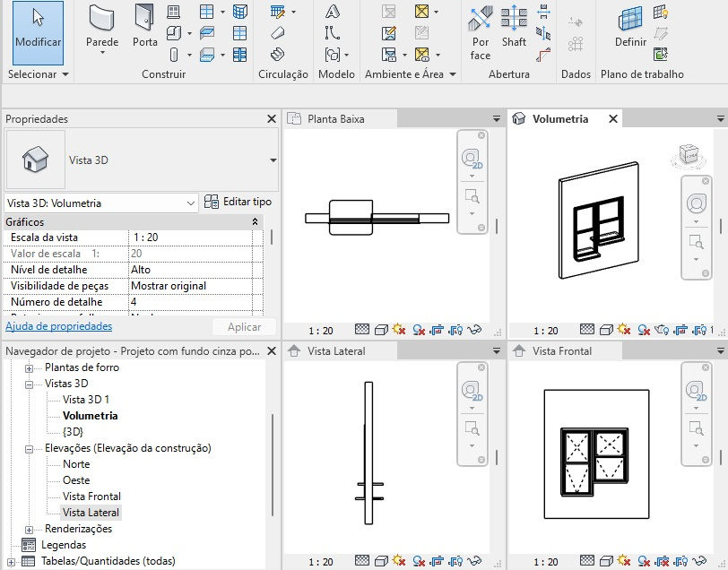Screen dimensions: 728x570
Task: Select the Wall opening tool icon
Action: (543, 11)
